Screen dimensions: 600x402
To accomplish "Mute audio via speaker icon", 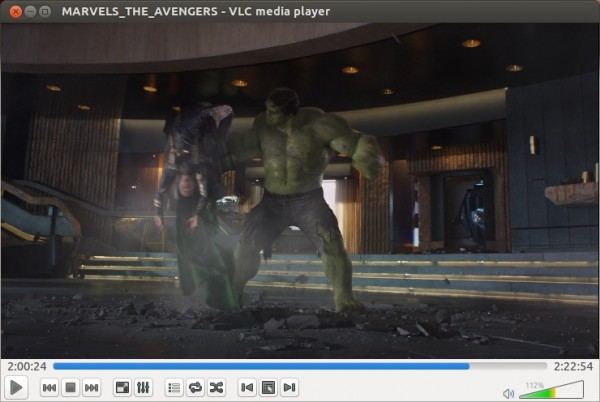I will [x=509, y=393].
